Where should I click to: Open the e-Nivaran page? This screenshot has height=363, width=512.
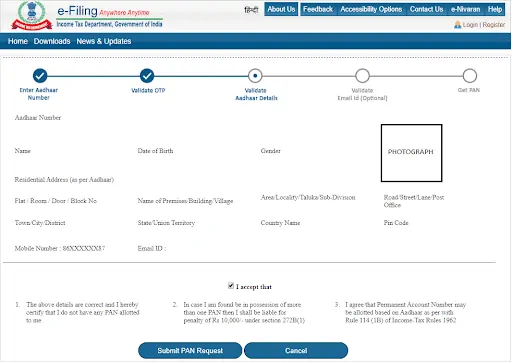pos(465,9)
